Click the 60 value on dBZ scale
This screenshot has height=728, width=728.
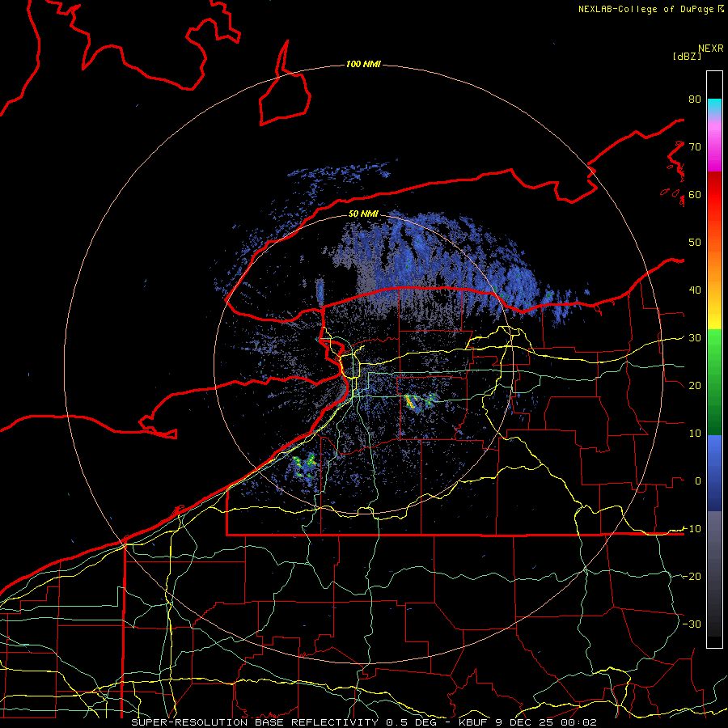click(695, 194)
